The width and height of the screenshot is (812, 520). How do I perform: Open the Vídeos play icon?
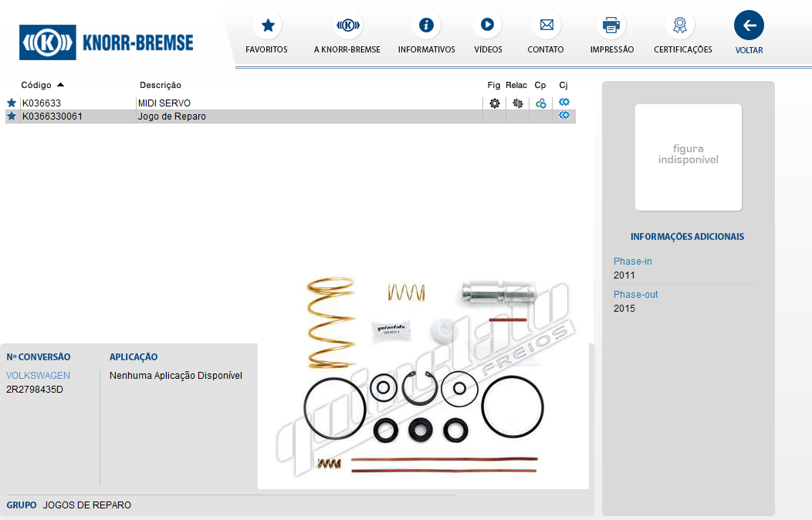[x=487, y=25]
